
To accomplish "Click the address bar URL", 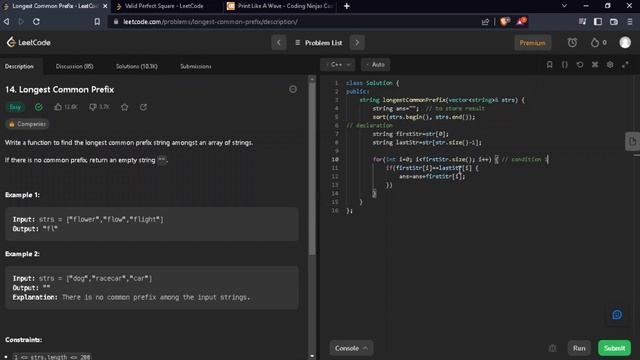I will click(x=210, y=22).
